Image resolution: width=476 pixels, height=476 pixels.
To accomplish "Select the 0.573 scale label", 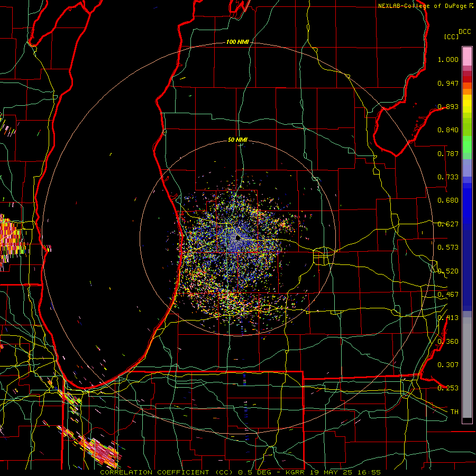I will click(x=448, y=248).
